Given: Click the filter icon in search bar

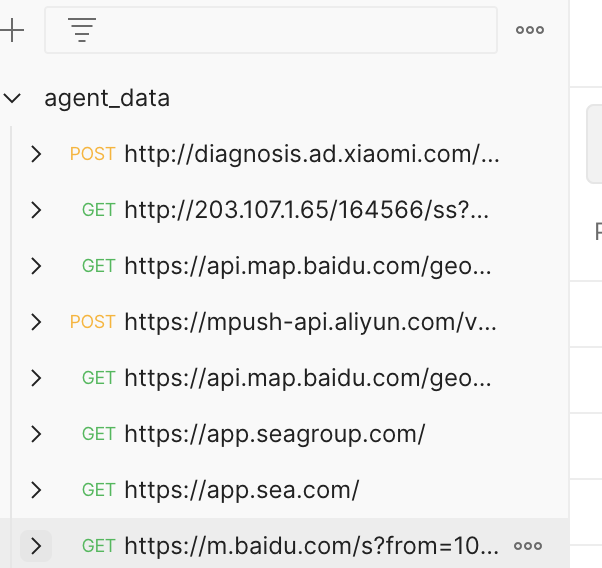Looking at the screenshot, I should pyautogui.click(x=82, y=30).
